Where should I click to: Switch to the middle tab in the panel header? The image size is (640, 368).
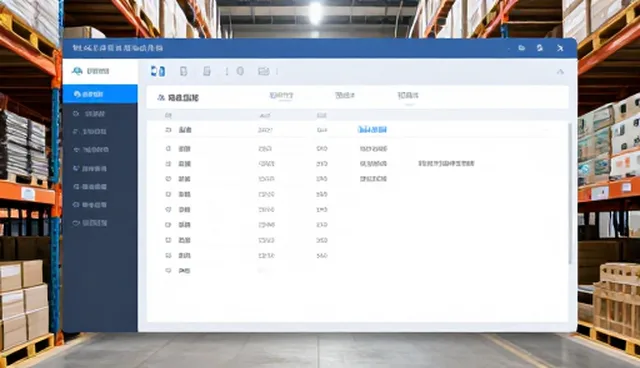click(344, 95)
